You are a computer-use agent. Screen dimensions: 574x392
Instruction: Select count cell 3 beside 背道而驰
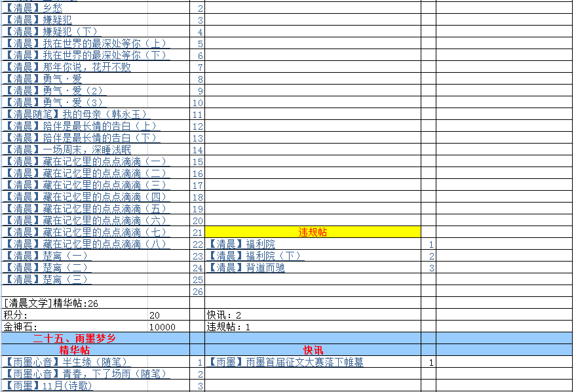tap(429, 267)
